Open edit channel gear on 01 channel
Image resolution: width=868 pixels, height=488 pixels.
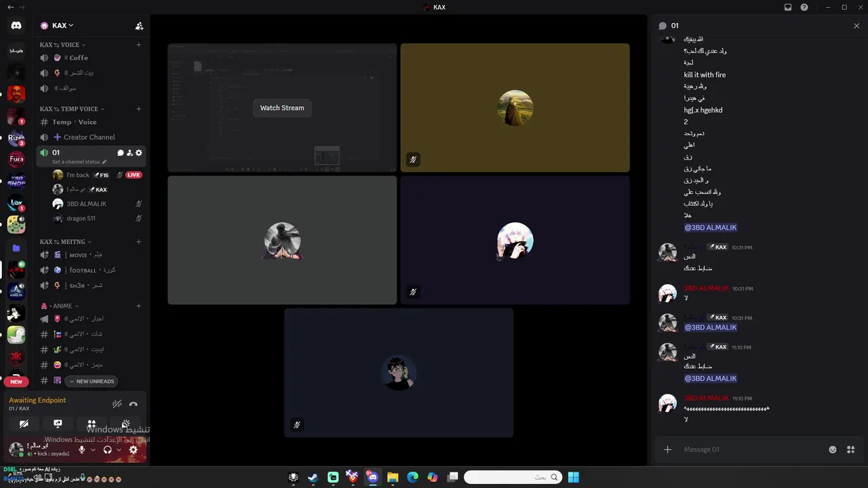coord(139,152)
